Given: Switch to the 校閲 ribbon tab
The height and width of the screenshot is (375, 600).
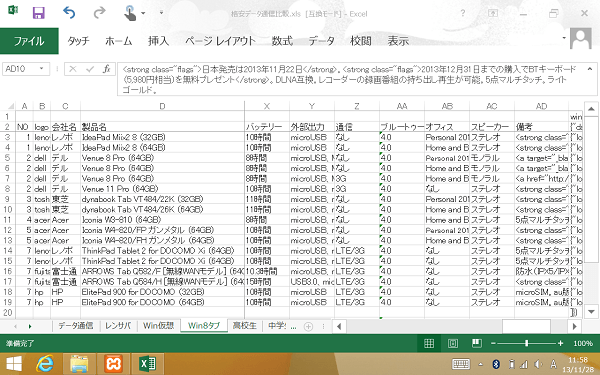Looking at the screenshot, I should [361, 41].
